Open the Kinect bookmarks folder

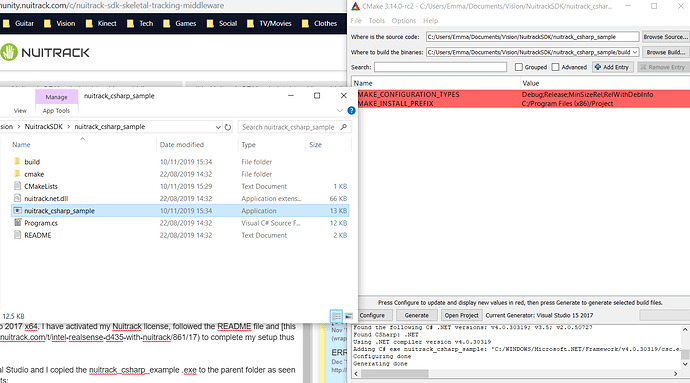pos(101,23)
